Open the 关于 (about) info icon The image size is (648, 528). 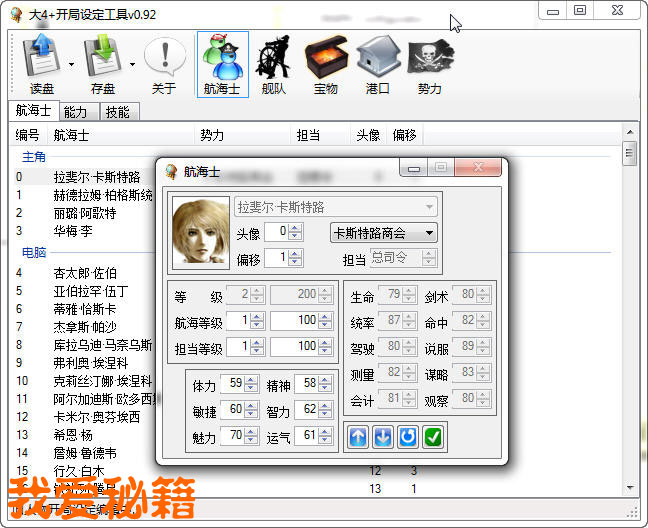click(164, 63)
